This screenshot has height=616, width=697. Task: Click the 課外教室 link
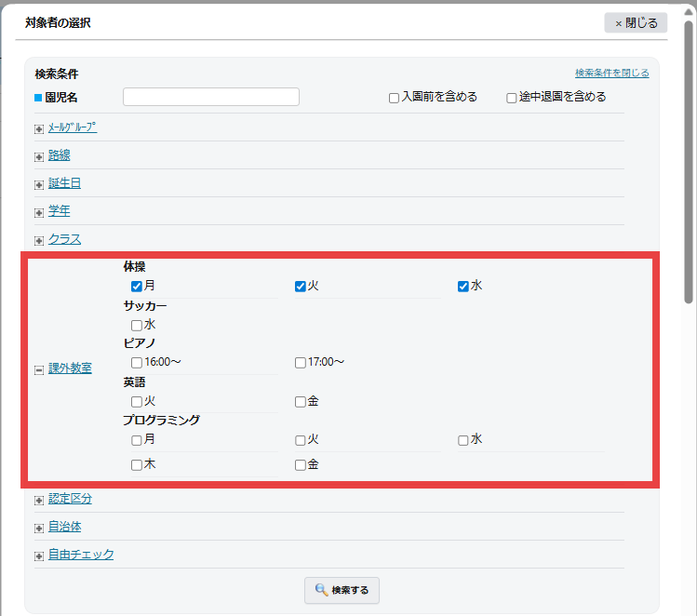(x=70, y=368)
